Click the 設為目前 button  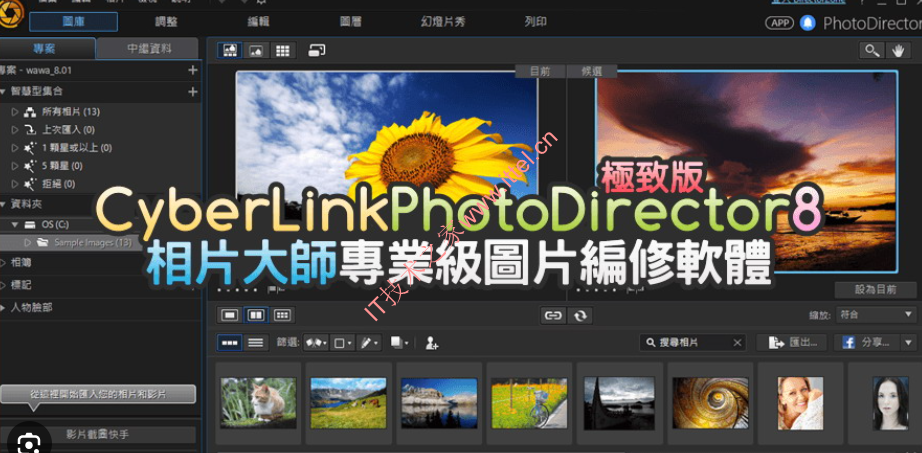(x=876, y=289)
